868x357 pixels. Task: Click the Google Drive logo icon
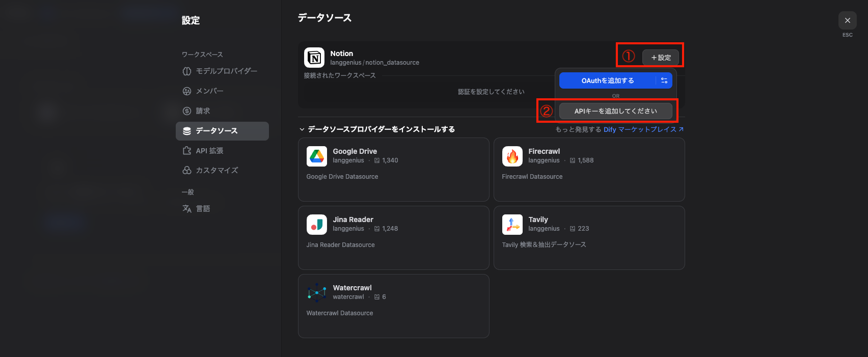(x=316, y=156)
